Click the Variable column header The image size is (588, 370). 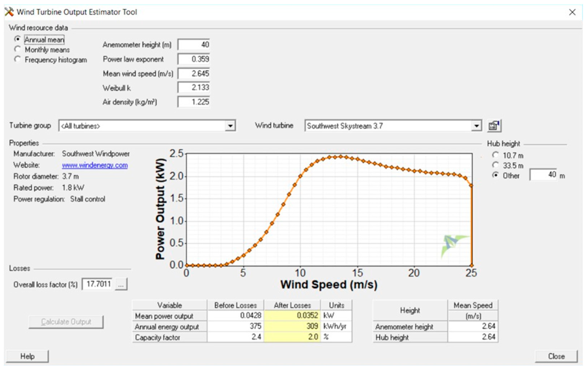click(170, 305)
